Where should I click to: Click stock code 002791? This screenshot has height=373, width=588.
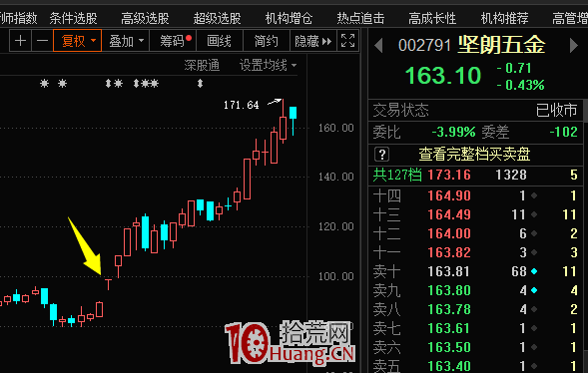tap(424, 46)
